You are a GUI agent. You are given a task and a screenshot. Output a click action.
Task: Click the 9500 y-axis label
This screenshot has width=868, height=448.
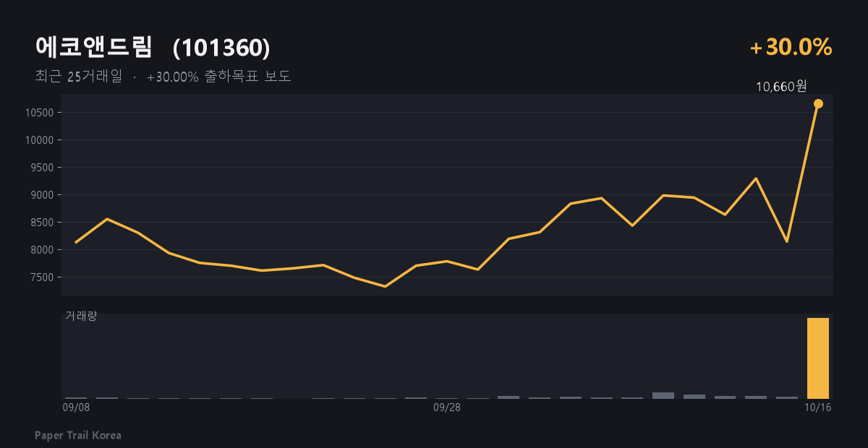44,168
